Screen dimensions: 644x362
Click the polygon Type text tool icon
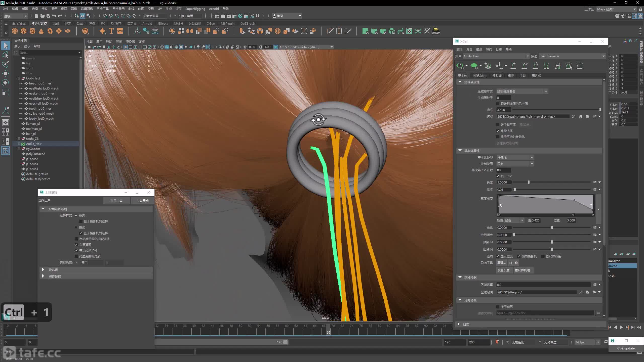click(111, 31)
